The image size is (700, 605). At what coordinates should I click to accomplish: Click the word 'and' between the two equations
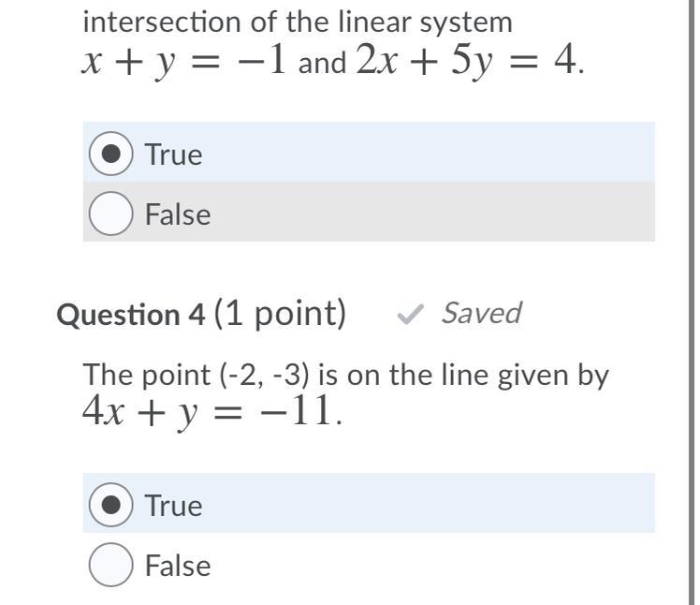click(x=324, y=65)
